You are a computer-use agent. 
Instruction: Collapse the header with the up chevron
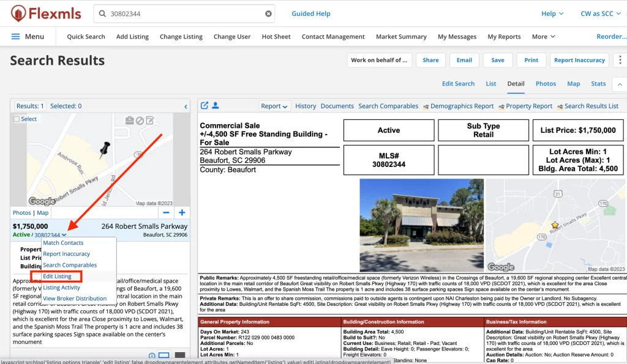click(620, 84)
